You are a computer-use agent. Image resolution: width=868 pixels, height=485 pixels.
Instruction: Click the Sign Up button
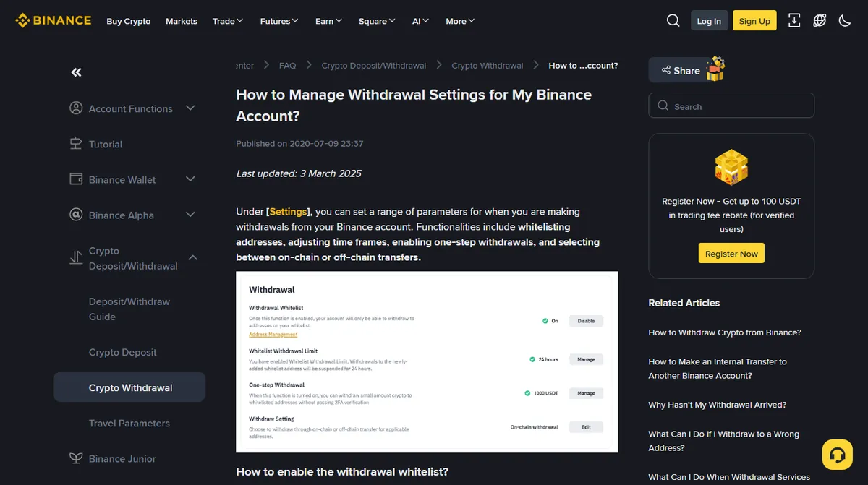[x=754, y=21]
